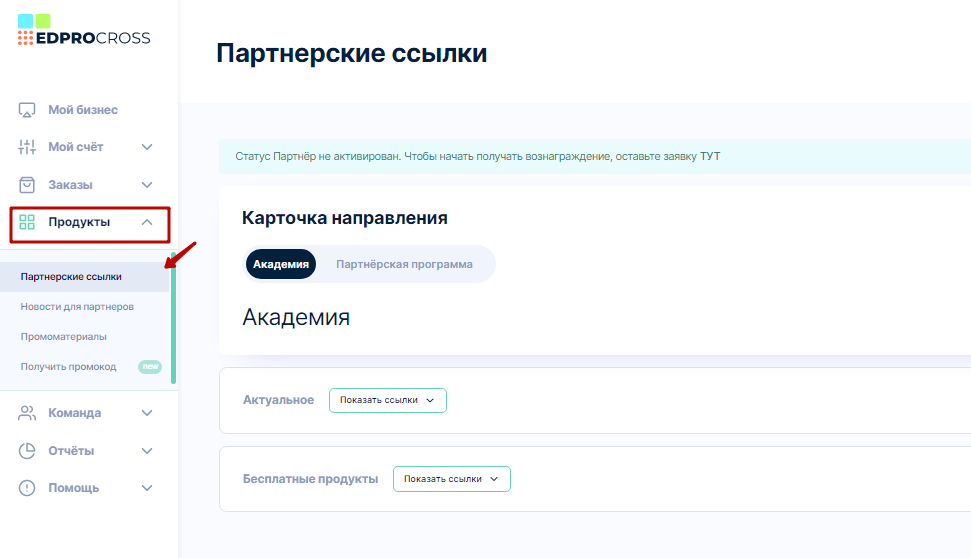Click the Команда people icon
Viewport: 971px width, 558px height.
coord(27,413)
